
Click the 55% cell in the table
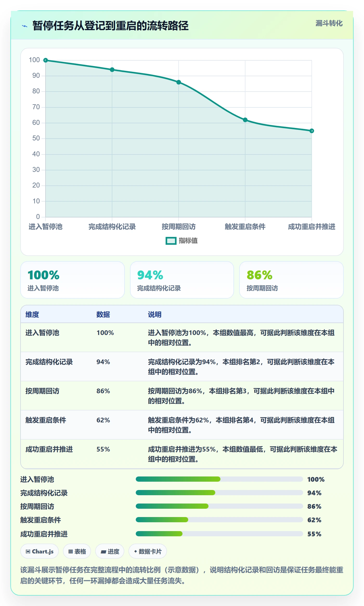tap(103, 449)
